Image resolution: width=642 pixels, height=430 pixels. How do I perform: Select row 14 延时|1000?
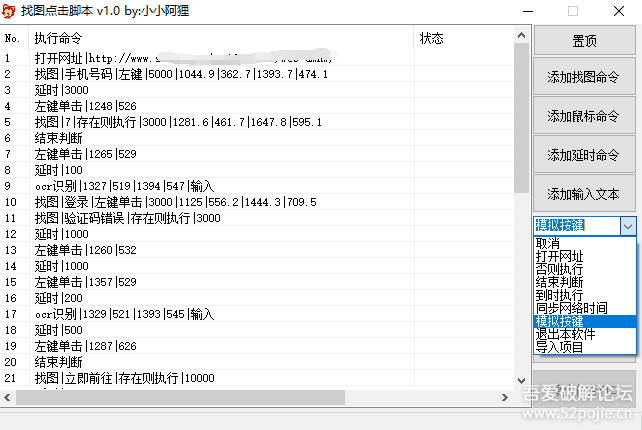pos(257,266)
